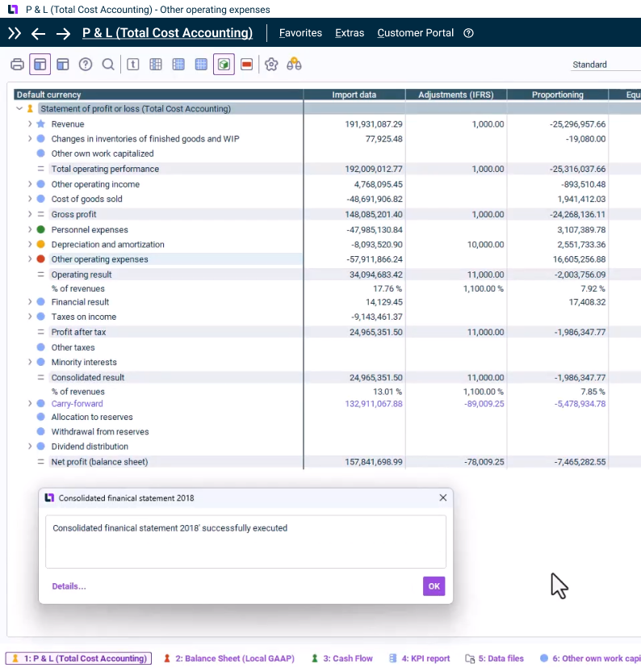This screenshot has width=641, height=672.
Task: Open the Favorites menu
Action: click(x=300, y=33)
